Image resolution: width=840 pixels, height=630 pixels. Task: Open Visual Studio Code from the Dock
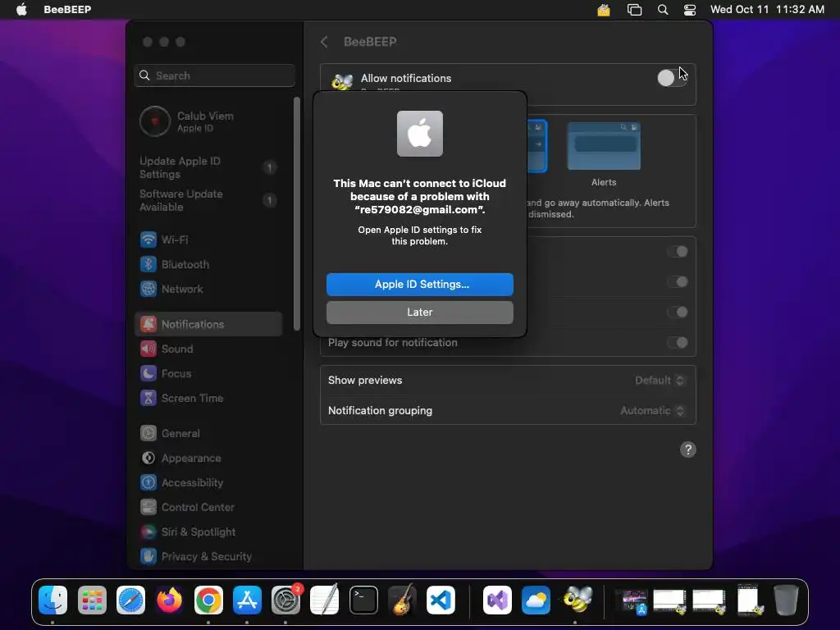pos(441,600)
